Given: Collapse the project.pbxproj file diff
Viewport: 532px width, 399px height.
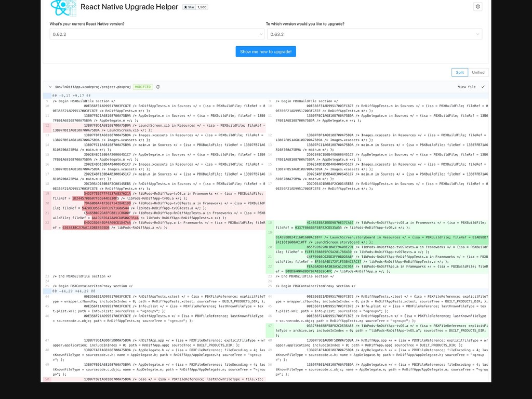Looking at the screenshot, I should coord(50,87).
